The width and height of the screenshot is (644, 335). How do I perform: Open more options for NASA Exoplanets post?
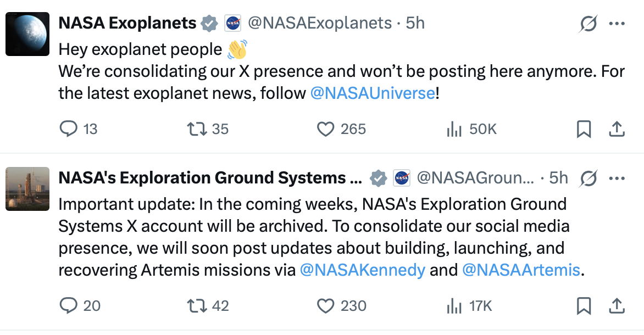617,24
